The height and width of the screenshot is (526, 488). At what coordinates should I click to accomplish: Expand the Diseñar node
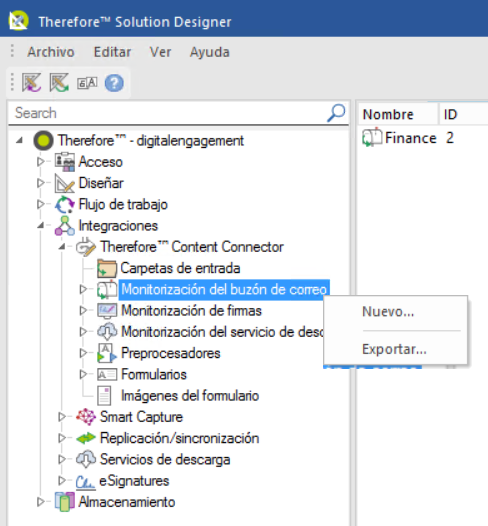click(41, 183)
